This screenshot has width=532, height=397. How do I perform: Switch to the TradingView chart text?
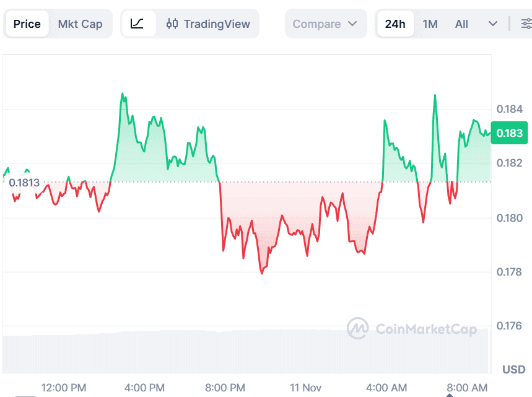pyautogui.click(x=217, y=24)
